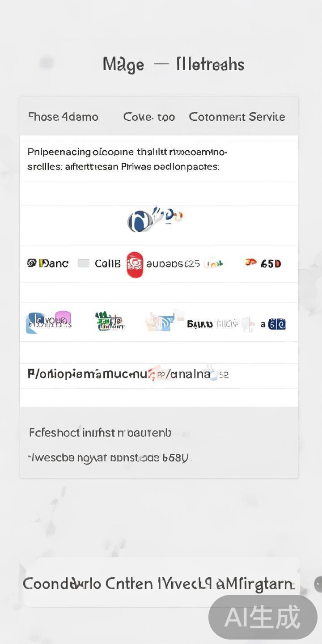Click the red-orange icon next to 65D

(x=250, y=263)
